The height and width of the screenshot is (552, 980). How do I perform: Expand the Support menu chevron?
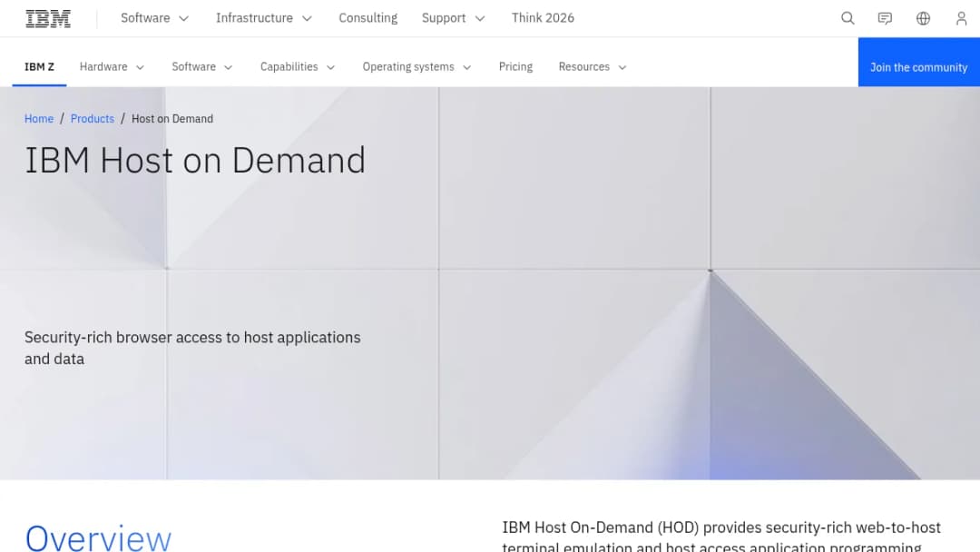(480, 19)
